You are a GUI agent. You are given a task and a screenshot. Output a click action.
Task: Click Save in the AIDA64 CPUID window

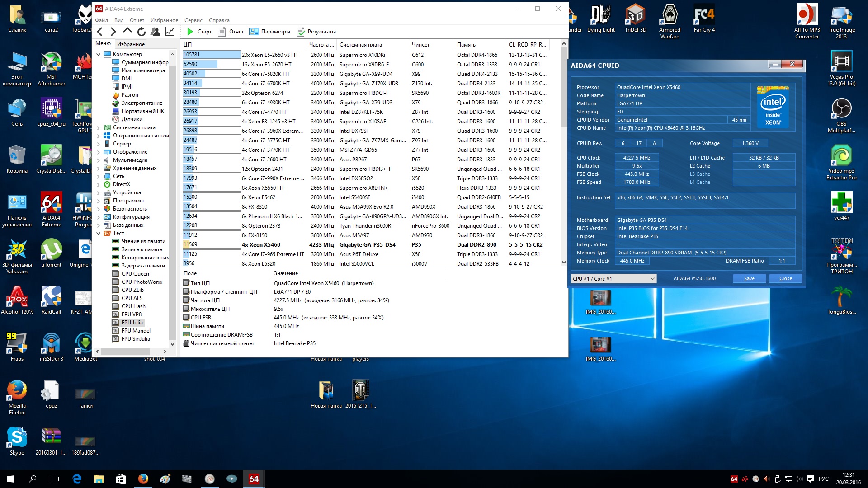pos(749,279)
